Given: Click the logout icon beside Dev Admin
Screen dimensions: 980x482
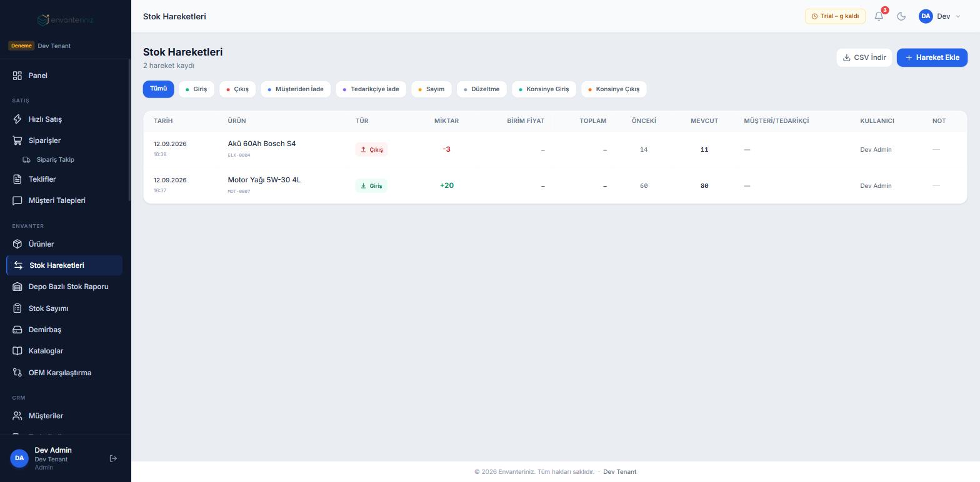Looking at the screenshot, I should (113, 458).
